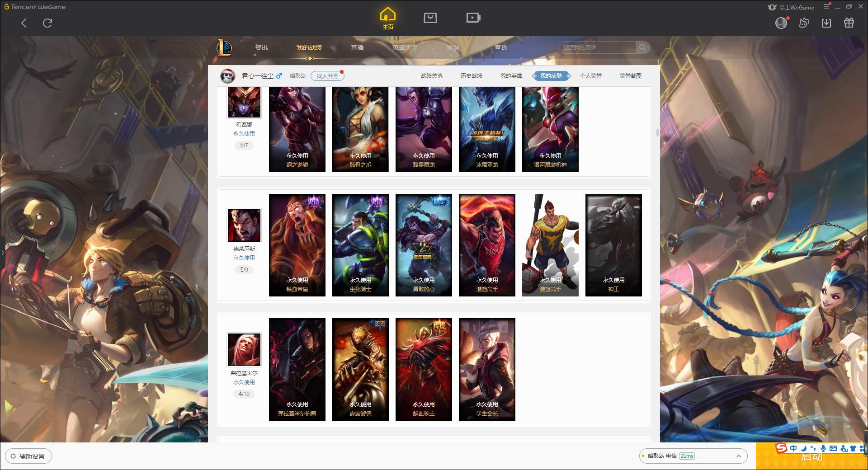Click the League of Legends logo
The width and height of the screenshot is (868, 470).
(x=224, y=47)
